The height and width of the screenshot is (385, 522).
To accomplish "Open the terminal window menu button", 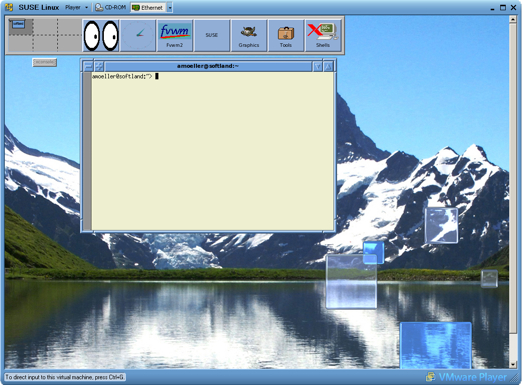I will click(x=88, y=66).
